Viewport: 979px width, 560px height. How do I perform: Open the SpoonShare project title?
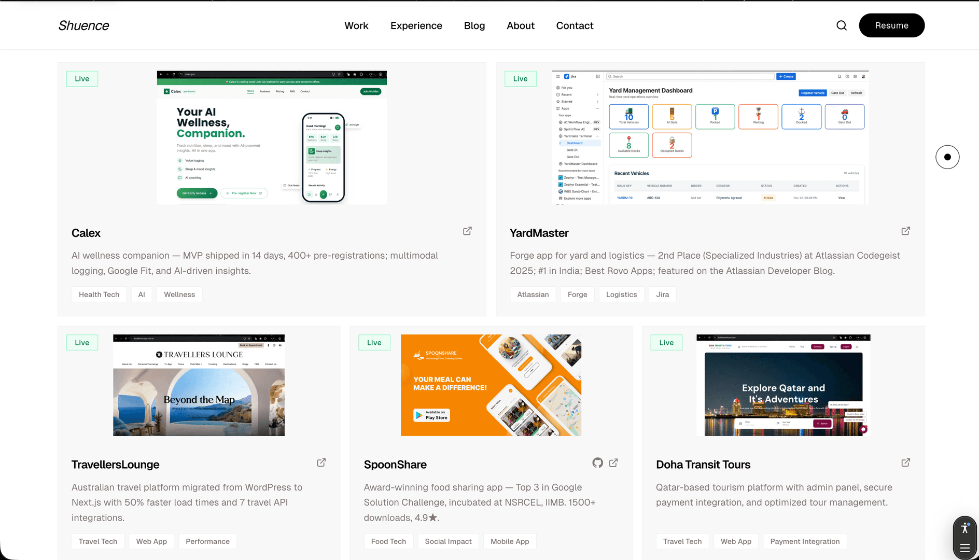[395, 465]
